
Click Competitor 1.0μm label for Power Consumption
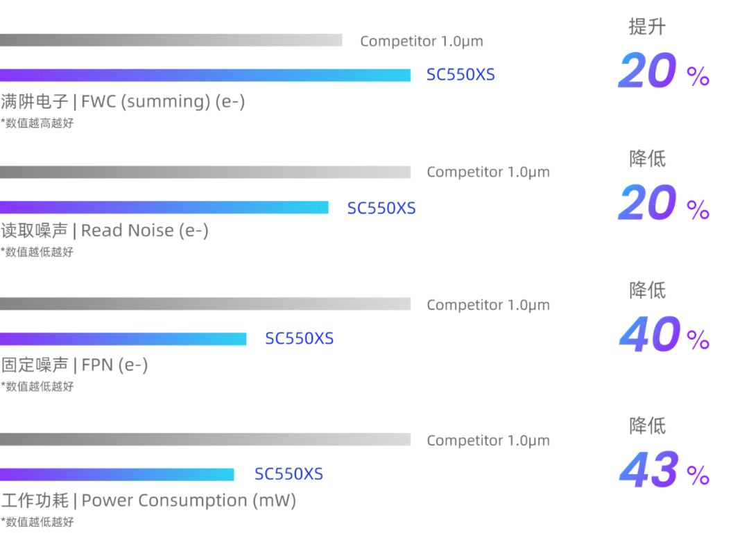488,440
